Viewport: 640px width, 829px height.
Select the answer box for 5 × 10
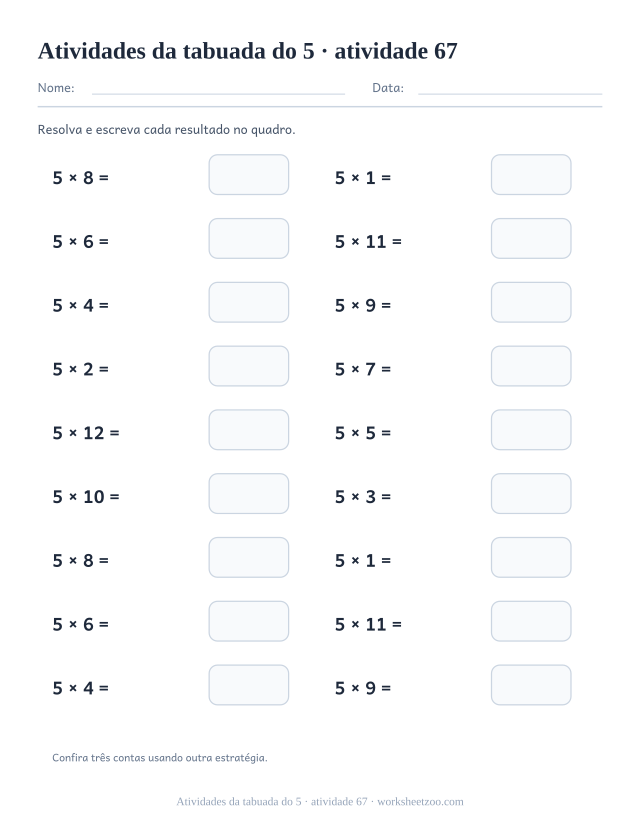(x=248, y=494)
